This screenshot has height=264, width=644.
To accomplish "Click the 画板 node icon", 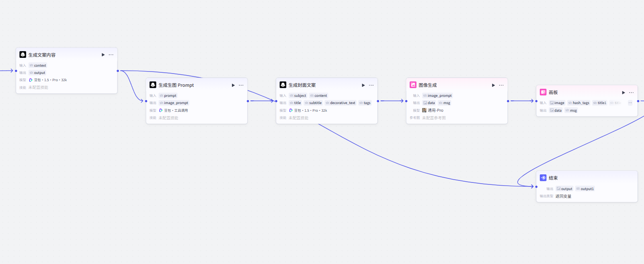I will [x=543, y=92].
